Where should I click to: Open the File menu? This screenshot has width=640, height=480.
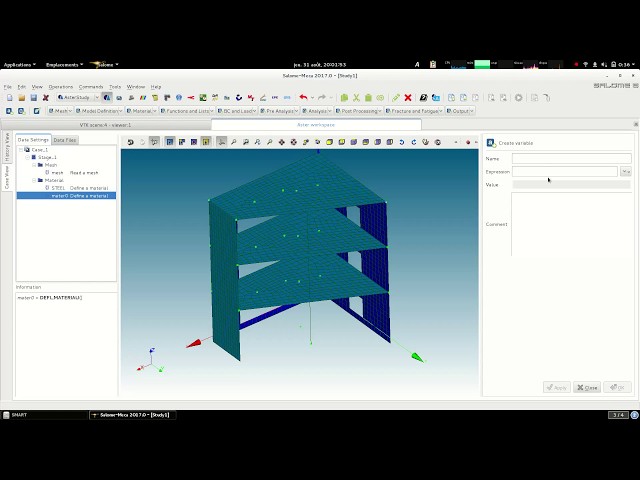click(x=7, y=87)
